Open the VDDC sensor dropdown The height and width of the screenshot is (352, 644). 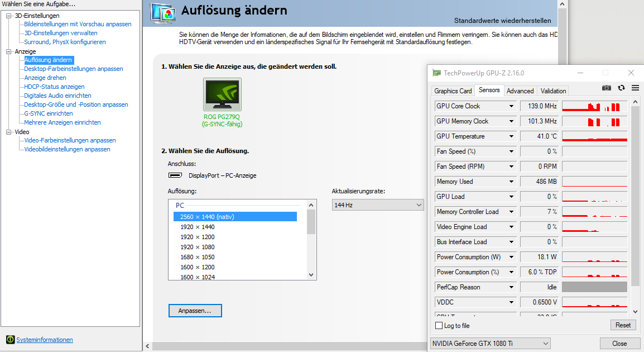pos(511,302)
